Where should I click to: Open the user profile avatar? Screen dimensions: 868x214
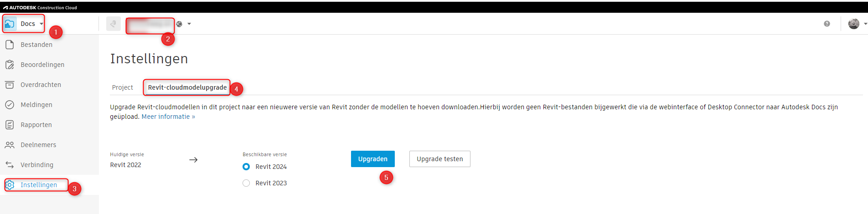coord(854,24)
